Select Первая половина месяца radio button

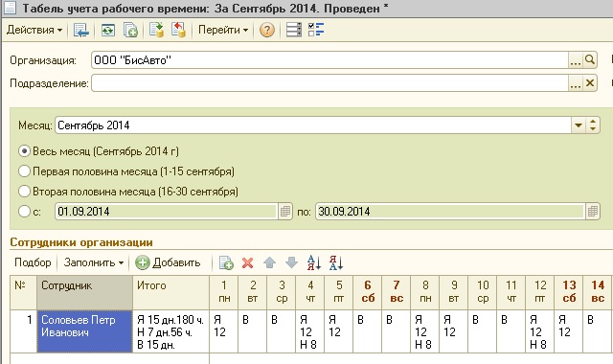24,171
